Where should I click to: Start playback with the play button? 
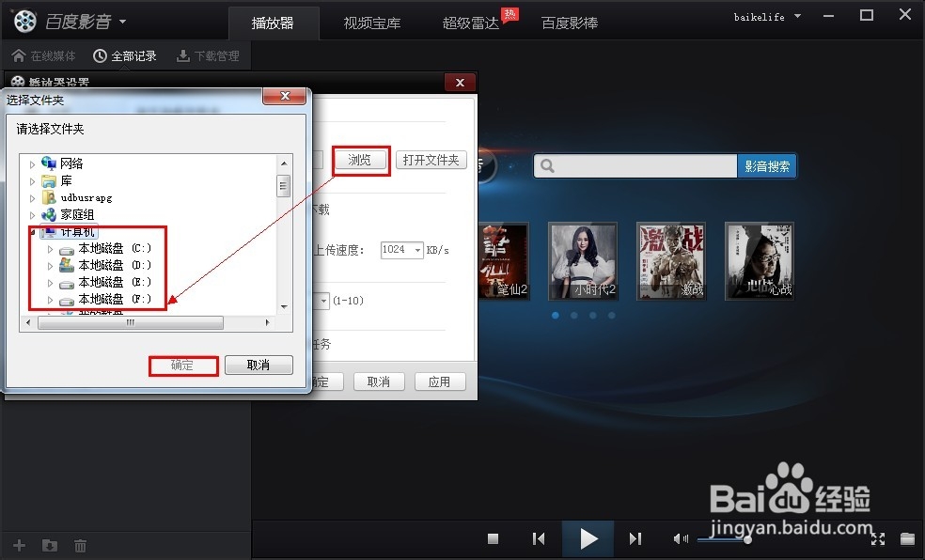[x=588, y=538]
